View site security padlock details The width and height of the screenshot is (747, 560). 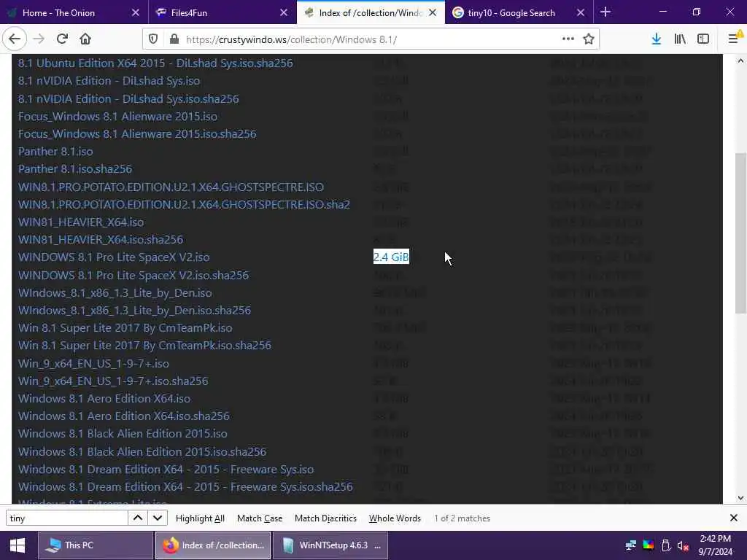click(x=174, y=39)
